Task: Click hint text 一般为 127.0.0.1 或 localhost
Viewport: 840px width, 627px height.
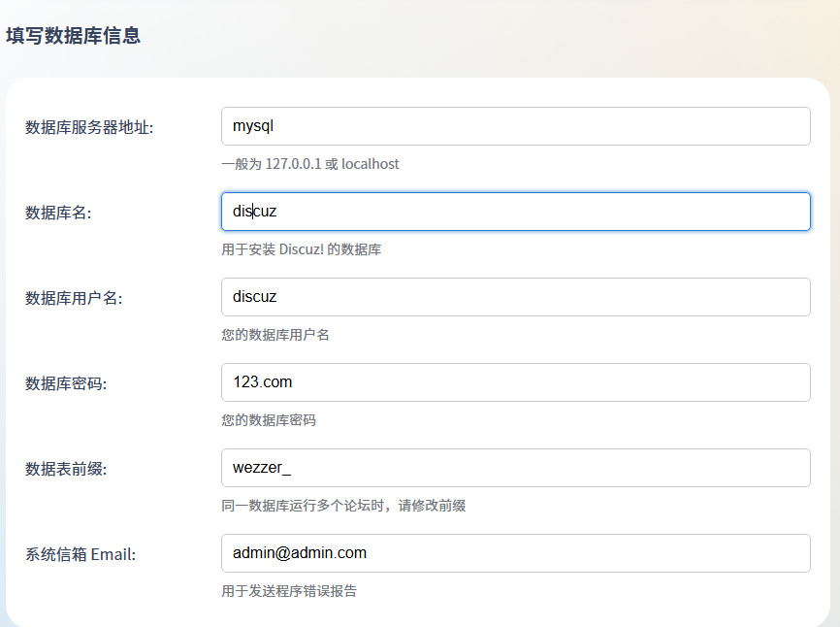Action: tap(310, 164)
